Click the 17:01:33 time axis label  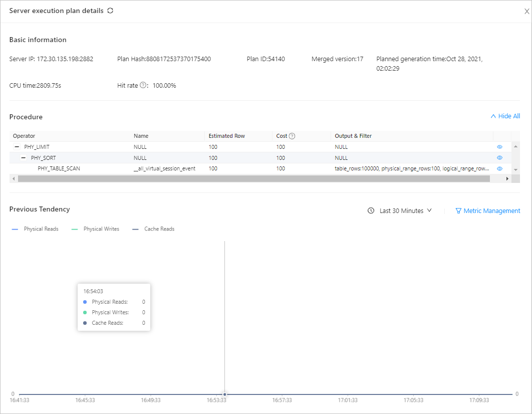coord(348,400)
